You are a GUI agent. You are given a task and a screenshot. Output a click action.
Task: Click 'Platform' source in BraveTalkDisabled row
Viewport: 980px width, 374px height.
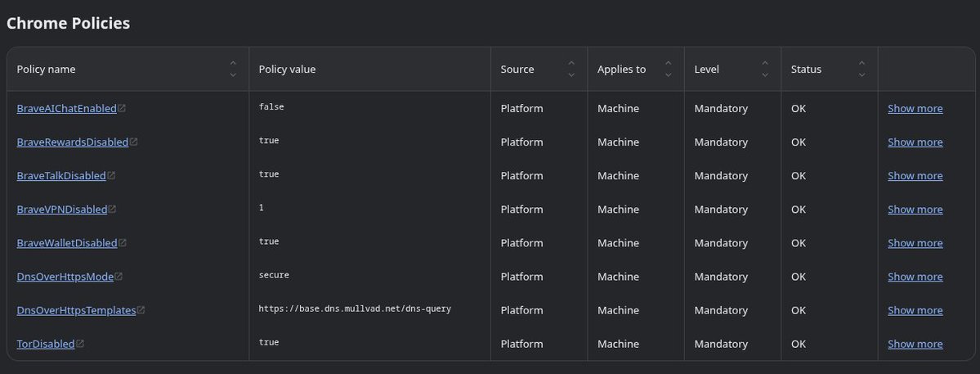point(521,176)
